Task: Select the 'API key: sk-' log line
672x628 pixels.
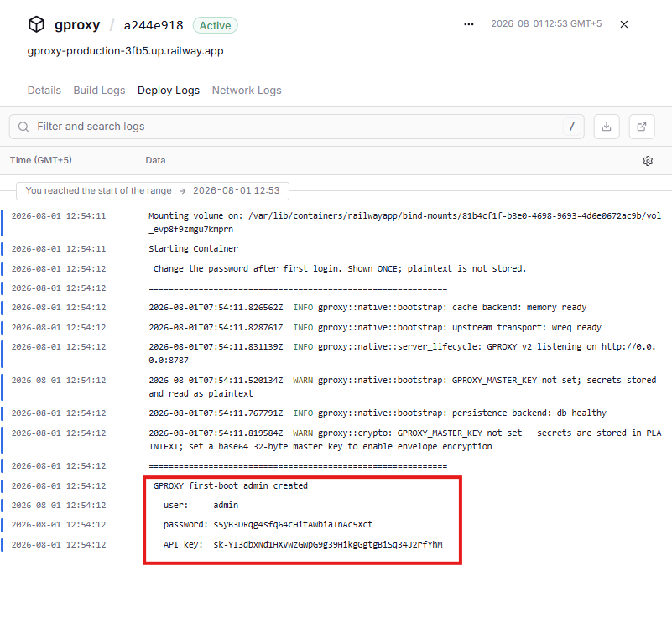Action: pyautogui.click(x=336, y=544)
